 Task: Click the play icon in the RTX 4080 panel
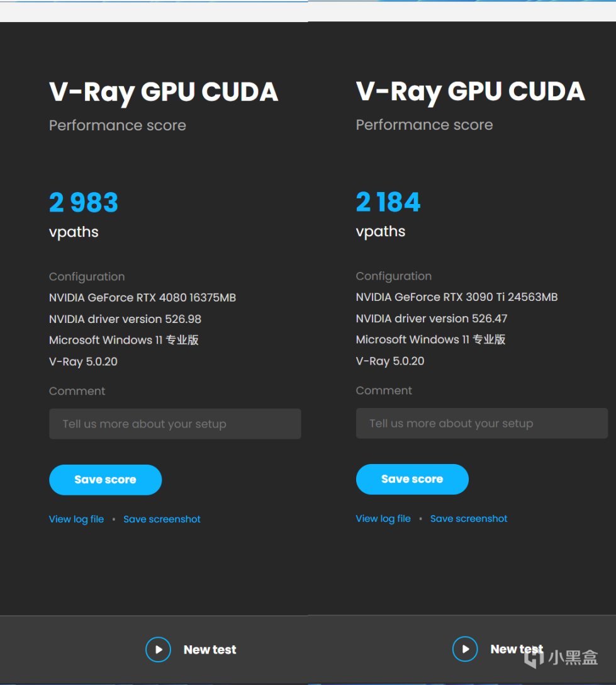click(158, 649)
